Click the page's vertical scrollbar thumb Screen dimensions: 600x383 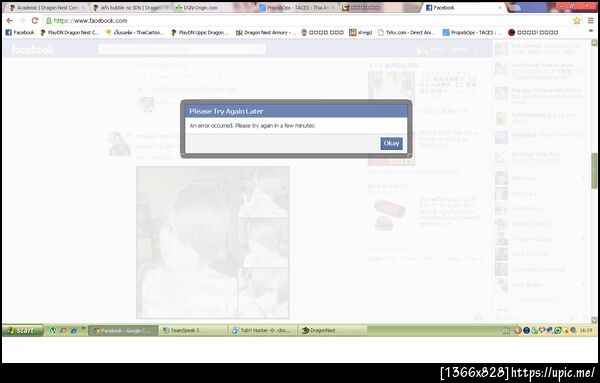[x=594, y=170]
